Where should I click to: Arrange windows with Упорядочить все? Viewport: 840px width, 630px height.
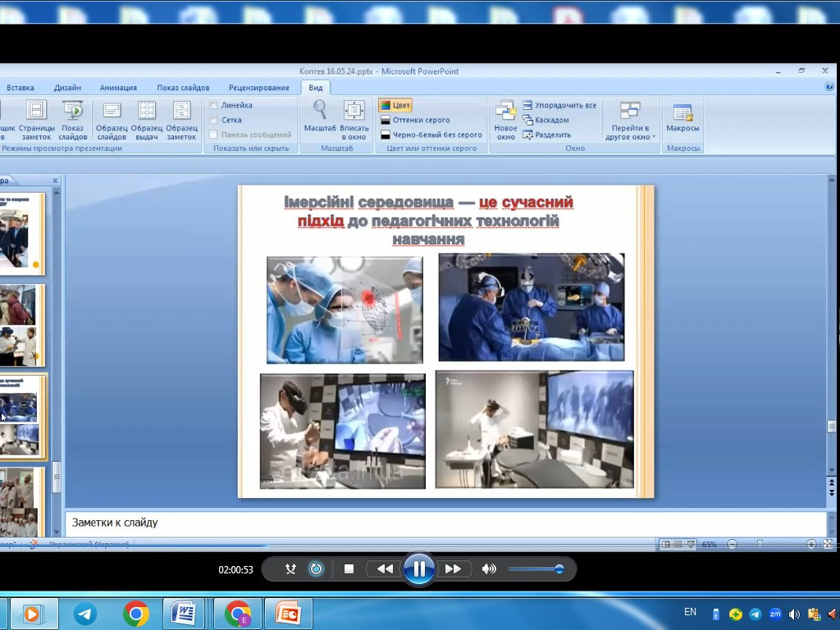click(559, 105)
